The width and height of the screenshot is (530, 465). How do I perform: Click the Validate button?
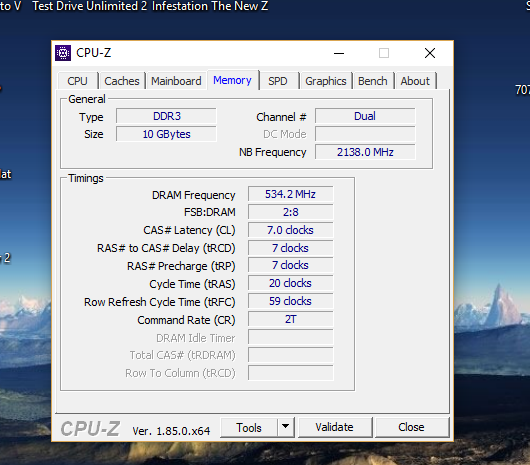335,427
